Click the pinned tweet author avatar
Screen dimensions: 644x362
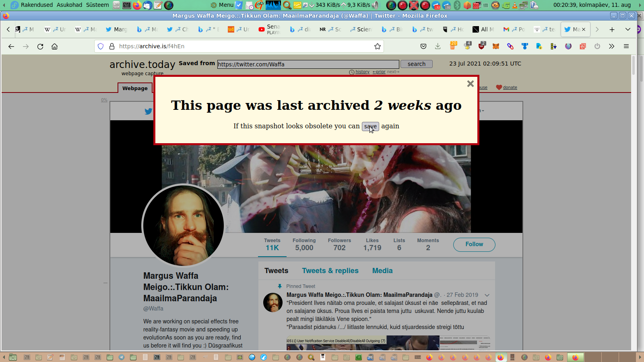pyautogui.click(x=273, y=302)
